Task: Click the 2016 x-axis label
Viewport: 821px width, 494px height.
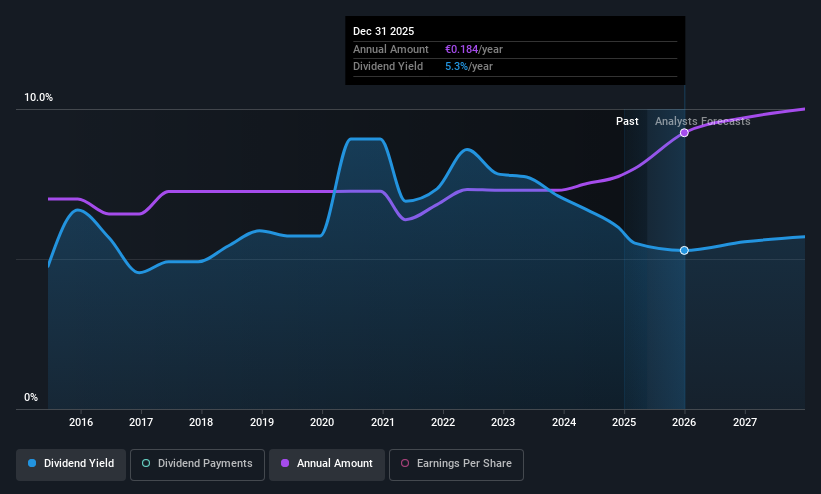Action: point(81,422)
